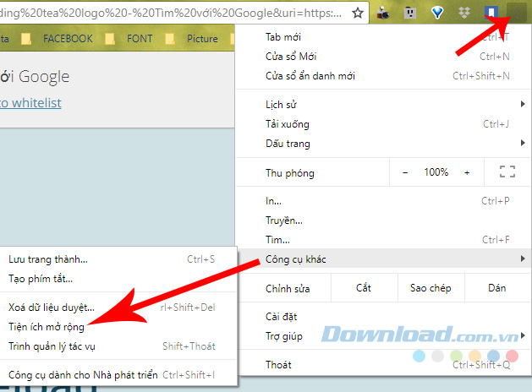Viewport: 532px width, 392px height.
Task: Open Công cụ dành cho Nhà phát triển
Action: click(x=118, y=375)
